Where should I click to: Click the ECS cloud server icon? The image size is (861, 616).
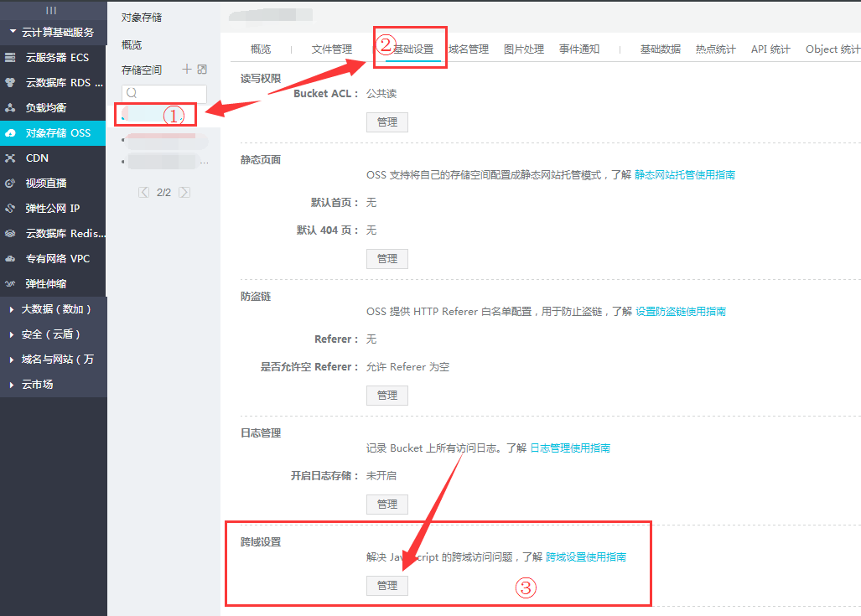tap(10, 58)
